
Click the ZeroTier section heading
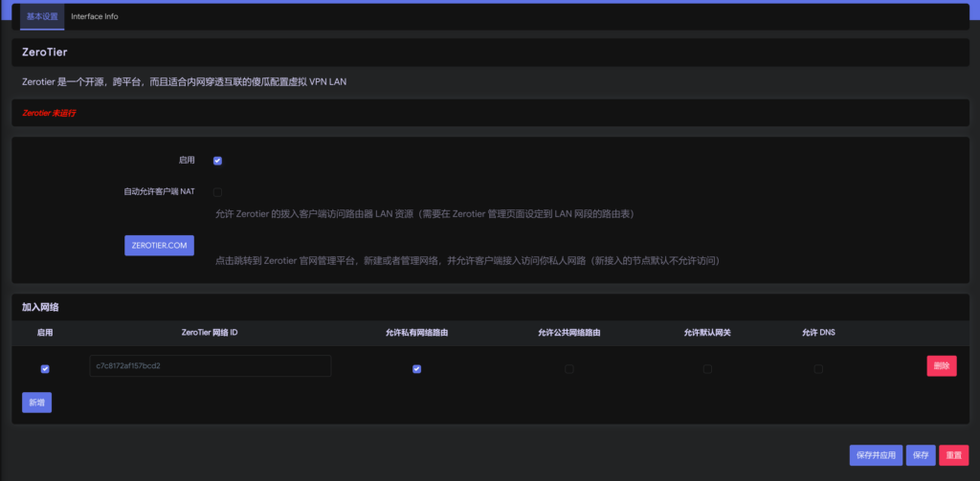[44, 53]
